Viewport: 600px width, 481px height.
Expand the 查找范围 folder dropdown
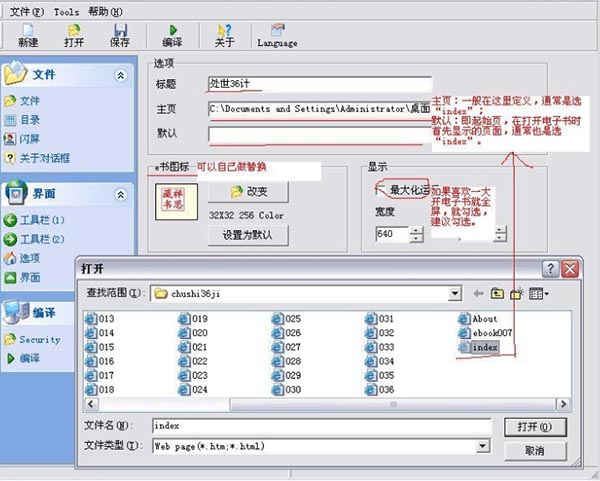pyautogui.click(x=455, y=294)
